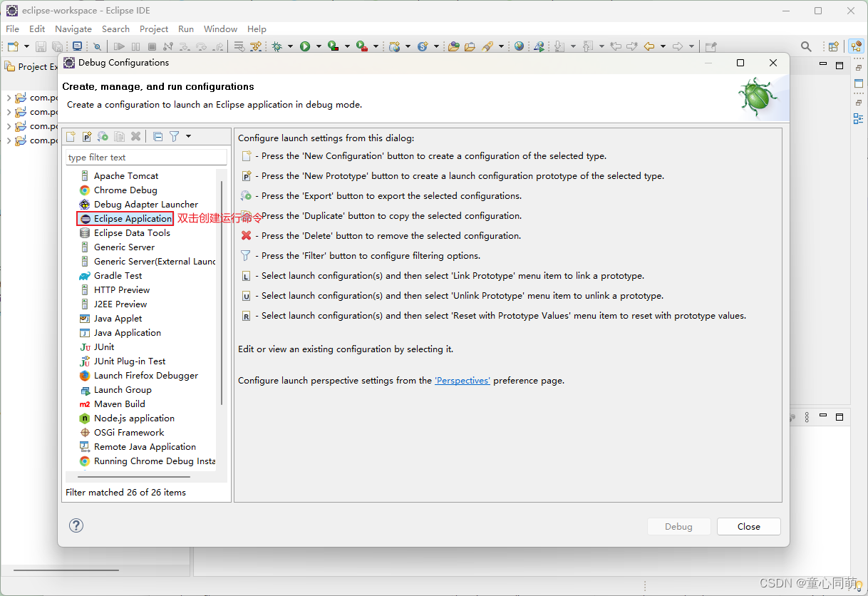Select Chrome Debug in the list
868x596 pixels.
(125, 190)
